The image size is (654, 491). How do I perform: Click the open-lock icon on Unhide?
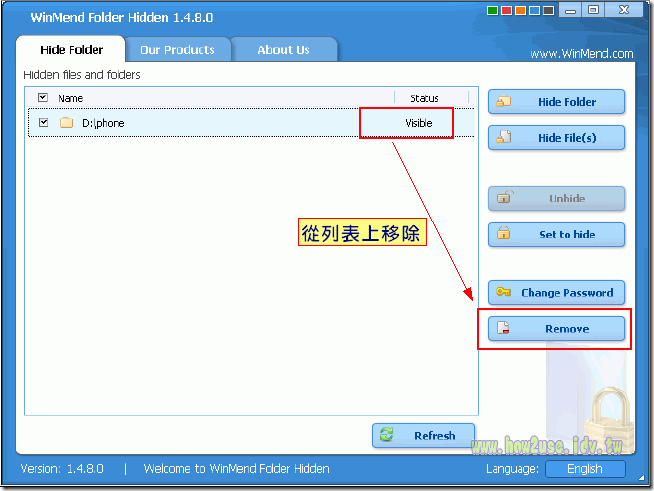click(505, 197)
